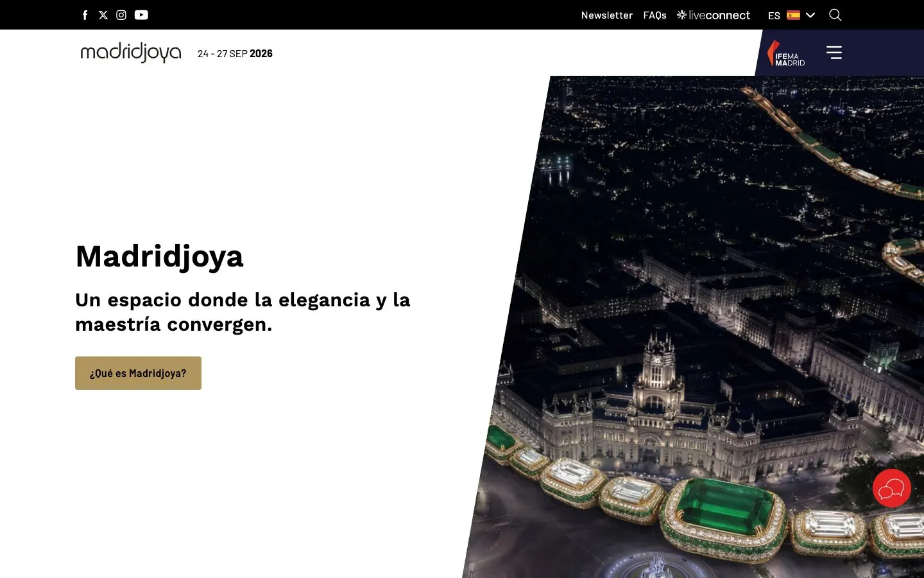Select the ES language label

(x=774, y=15)
